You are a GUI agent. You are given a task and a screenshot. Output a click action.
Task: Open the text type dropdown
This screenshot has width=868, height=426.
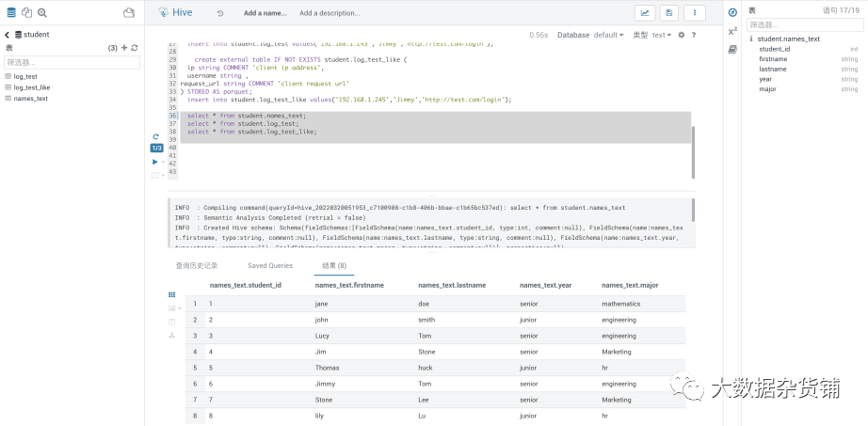(662, 35)
